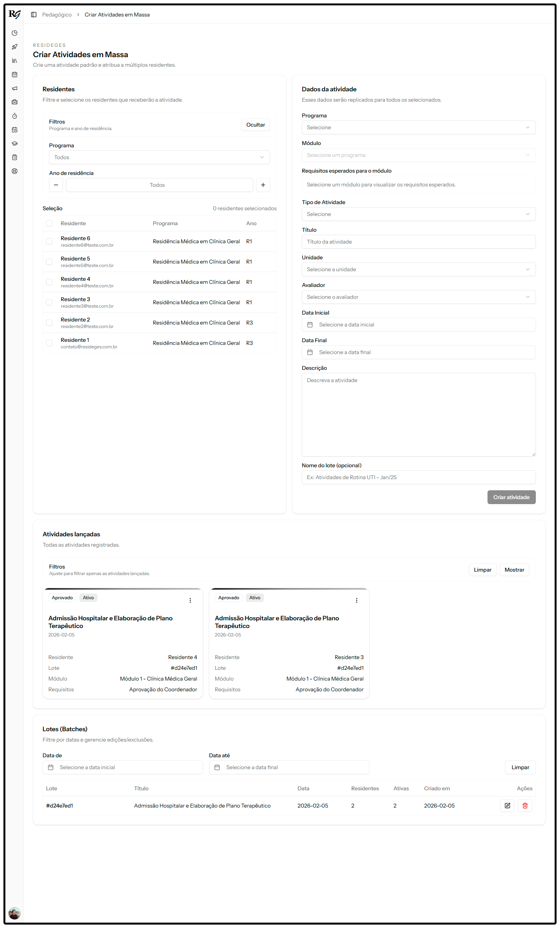Image resolution: width=560 pixels, height=928 pixels.
Task: Click the Criar Atividades em Massa breadcrumb
Action: pos(117,15)
